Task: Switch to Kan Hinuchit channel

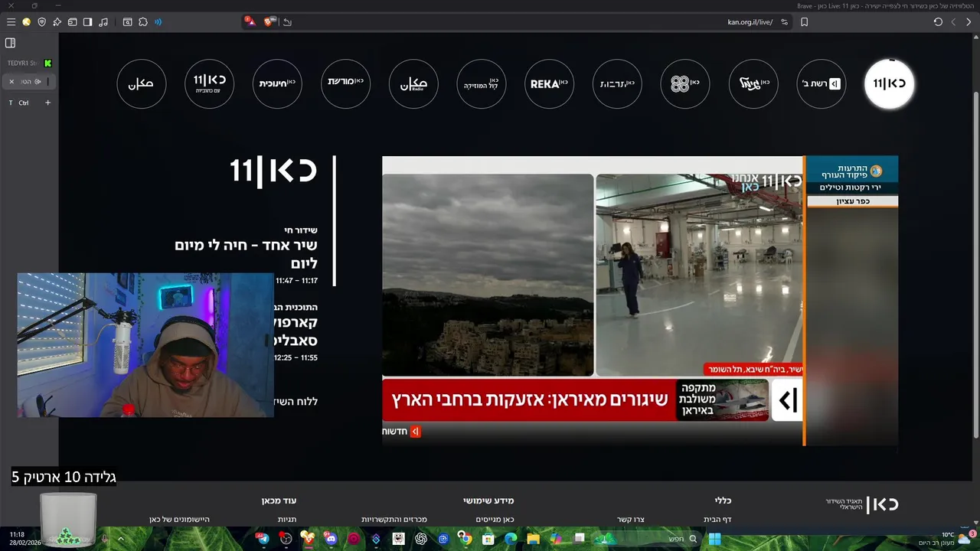Action: [x=277, y=83]
